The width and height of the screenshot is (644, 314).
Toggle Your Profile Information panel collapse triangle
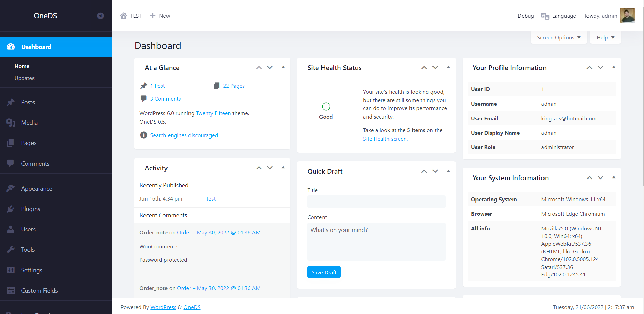click(x=614, y=67)
